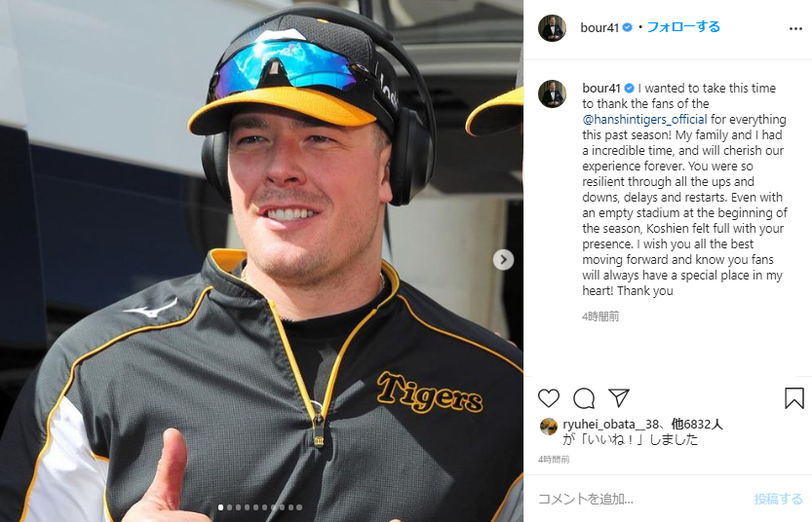Show the list of 他6832人 likers
This screenshot has width=812, height=522.
click(x=697, y=425)
